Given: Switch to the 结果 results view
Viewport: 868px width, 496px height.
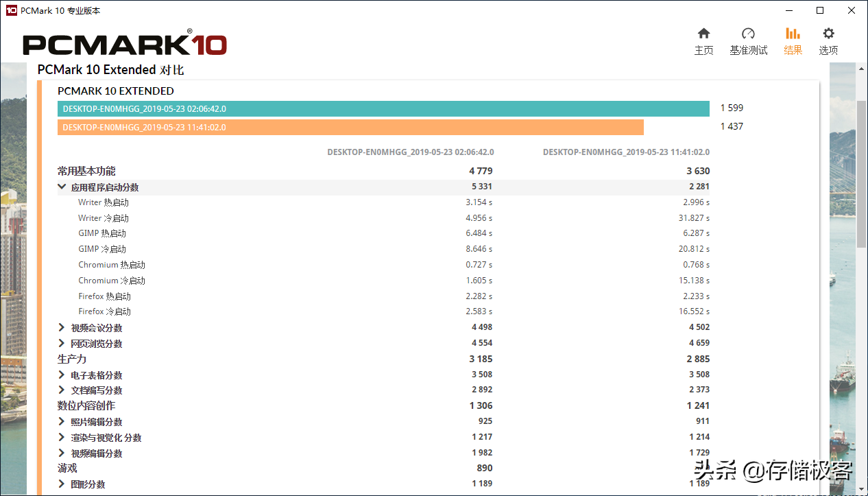Looking at the screenshot, I should 793,41.
